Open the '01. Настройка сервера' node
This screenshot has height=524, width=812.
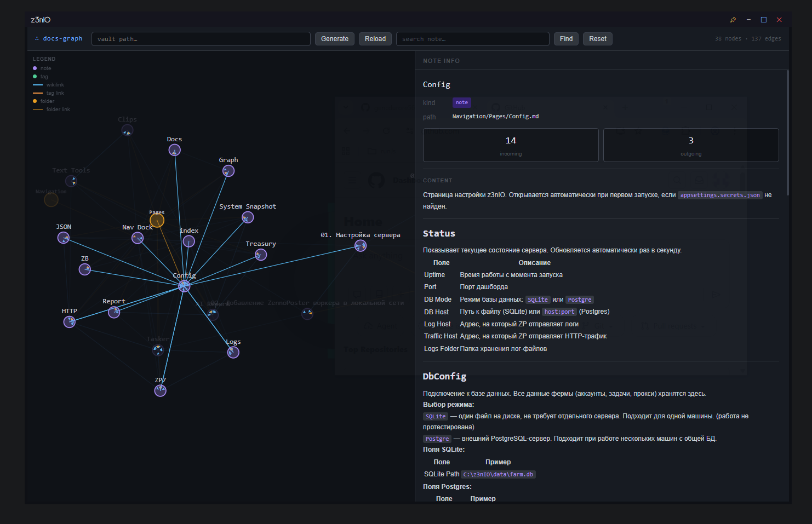(x=361, y=246)
